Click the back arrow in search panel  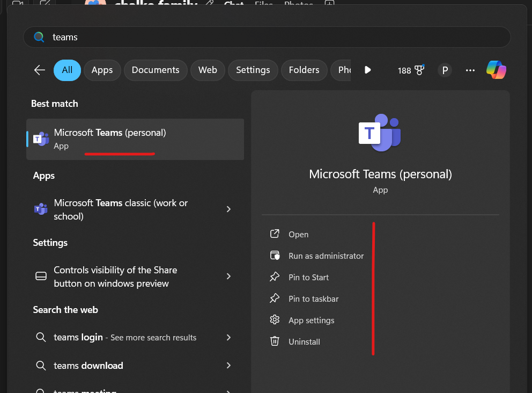tap(40, 70)
